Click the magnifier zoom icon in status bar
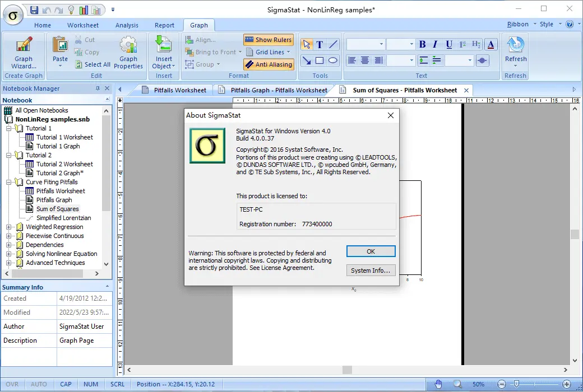This screenshot has width=583, height=392. (x=457, y=384)
